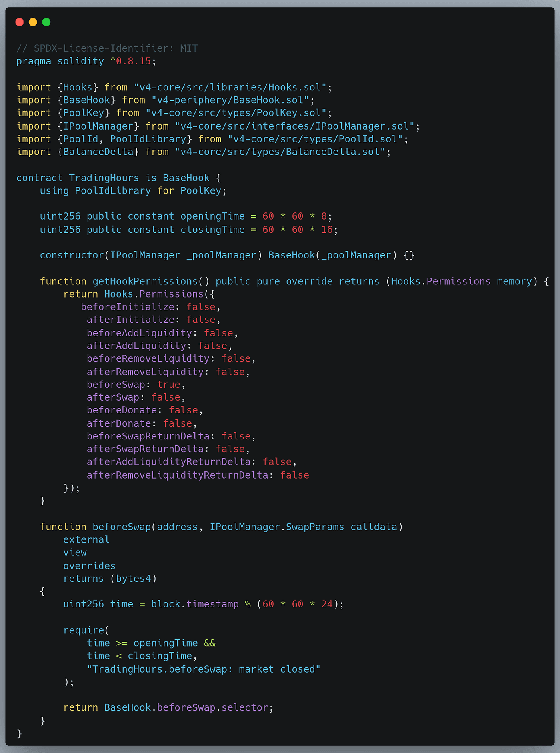Viewport: 560px width, 753px height.
Task: Click the closingTime constant name
Action: pyautogui.click(x=212, y=230)
